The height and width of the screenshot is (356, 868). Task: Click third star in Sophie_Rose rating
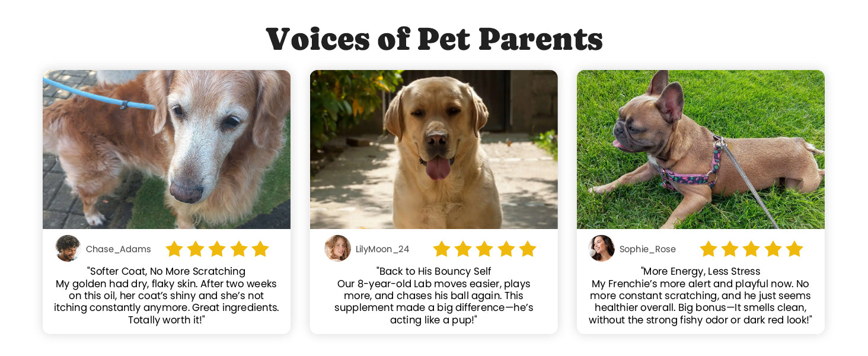pyautogui.click(x=751, y=249)
